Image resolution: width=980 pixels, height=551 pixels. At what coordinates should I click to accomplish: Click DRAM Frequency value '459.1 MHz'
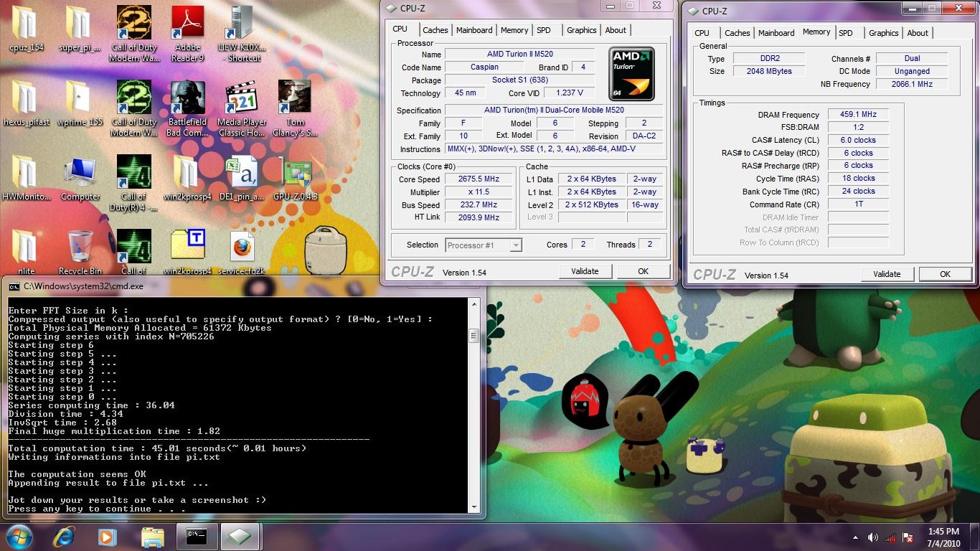pyautogui.click(x=858, y=115)
